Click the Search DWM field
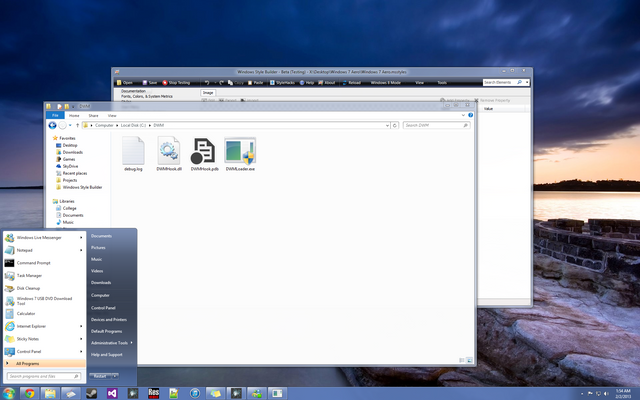Viewport: 640px width, 400px height. coord(436,125)
